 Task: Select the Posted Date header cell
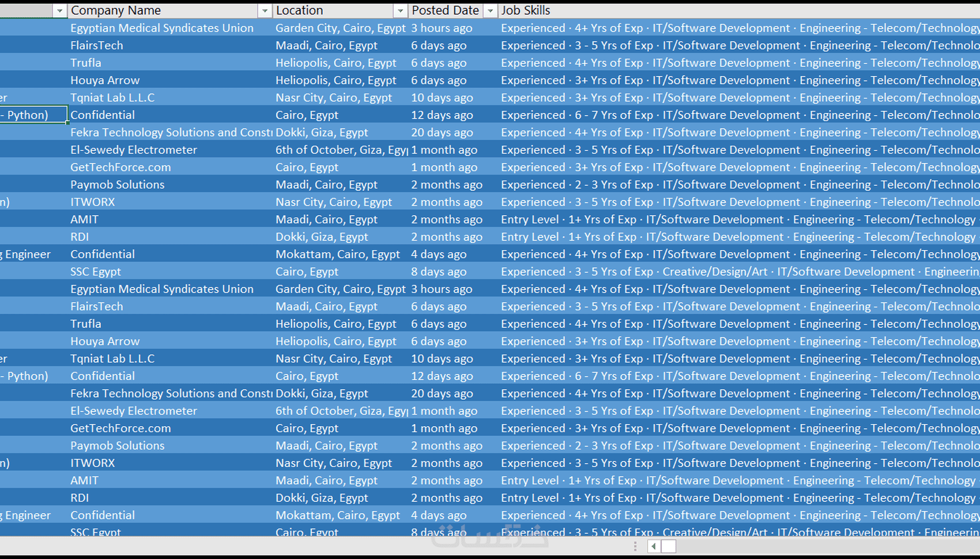pyautogui.click(x=453, y=10)
